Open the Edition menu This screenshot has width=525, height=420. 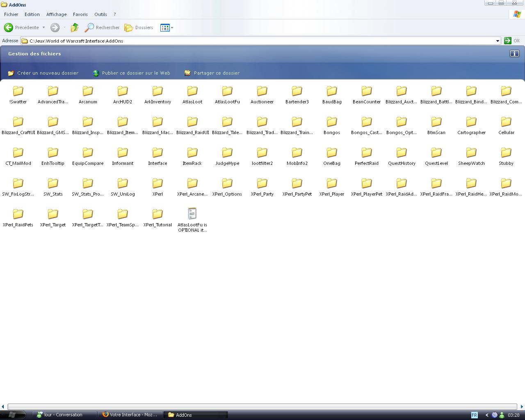coord(32,14)
